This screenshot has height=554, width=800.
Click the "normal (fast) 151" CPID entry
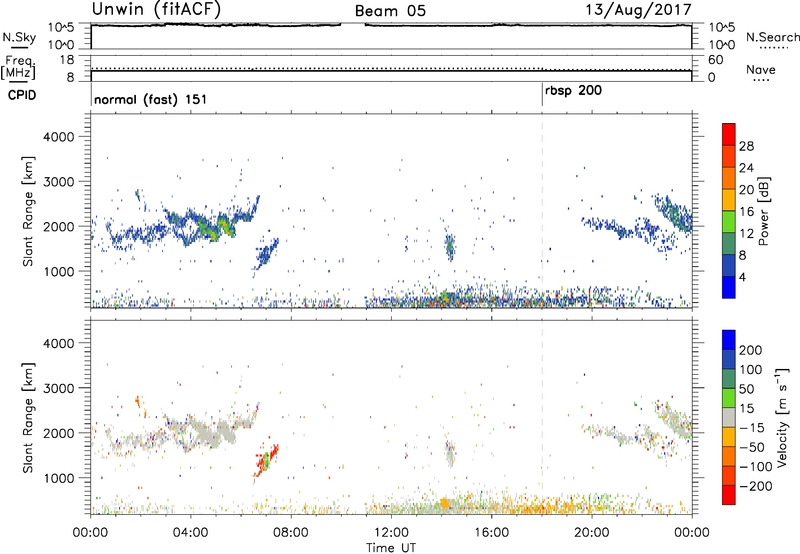point(151,99)
